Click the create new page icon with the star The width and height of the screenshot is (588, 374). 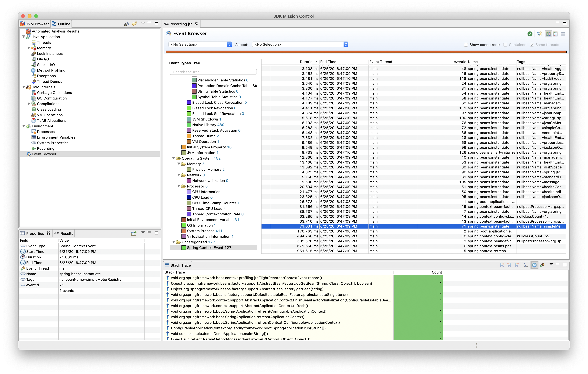pyautogui.click(x=539, y=34)
